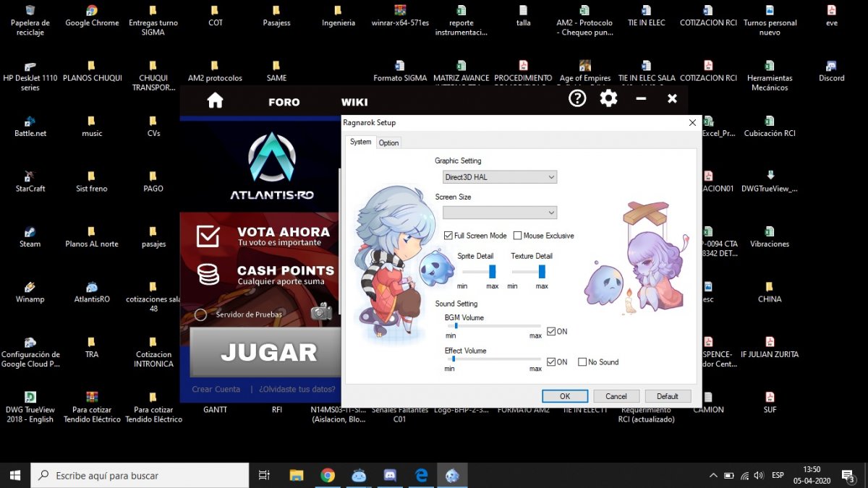Open the launcher help question mark icon

(577, 98)
